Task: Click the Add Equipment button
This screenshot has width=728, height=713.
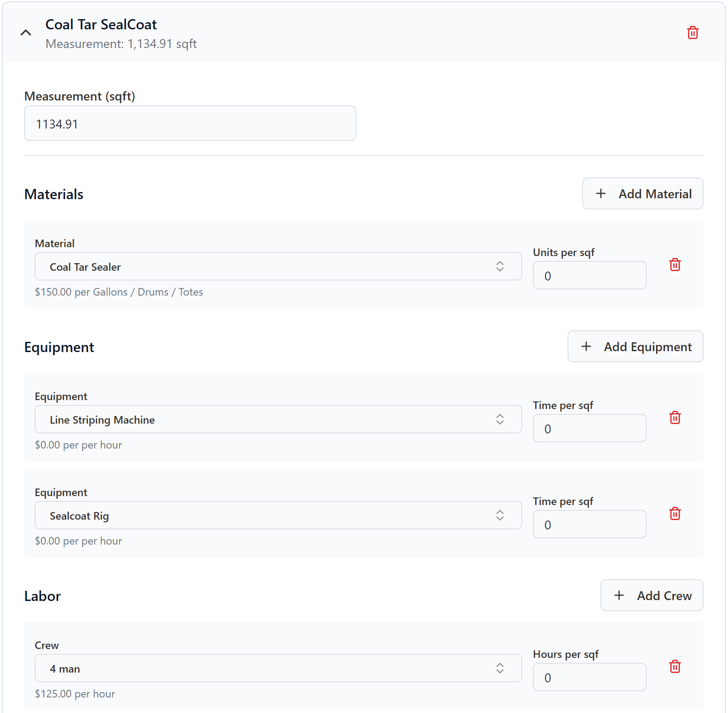Action: tap(635, 346)
